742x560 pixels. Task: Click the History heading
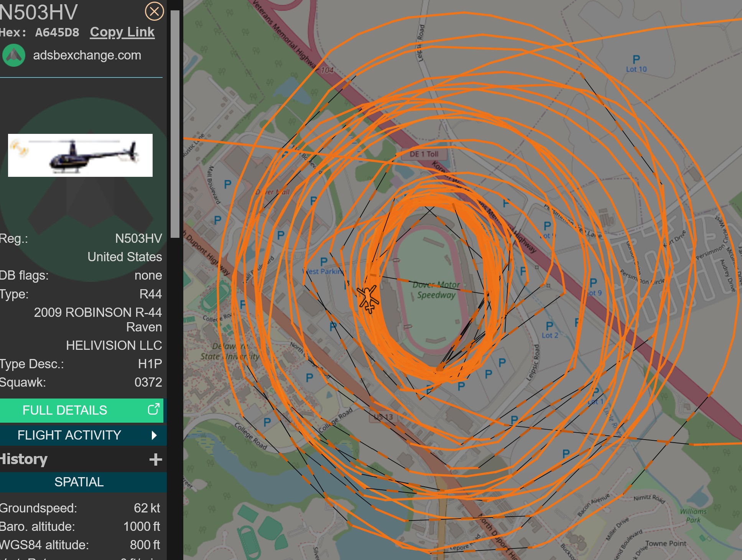24,459
